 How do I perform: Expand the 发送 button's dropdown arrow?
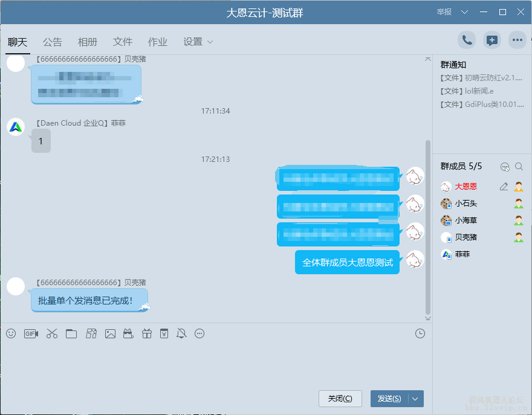pyautogui.click(x=417, y=399)
